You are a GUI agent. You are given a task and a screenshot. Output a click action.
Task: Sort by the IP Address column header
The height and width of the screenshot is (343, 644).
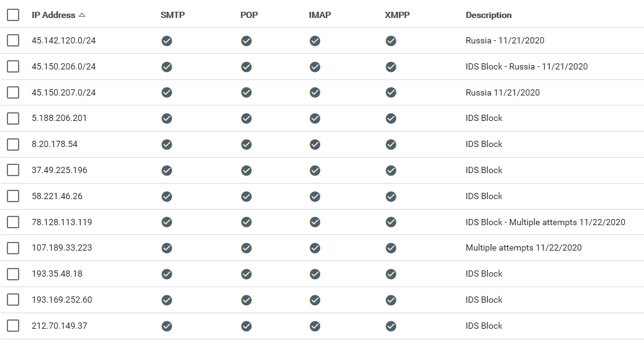point(53,15)
